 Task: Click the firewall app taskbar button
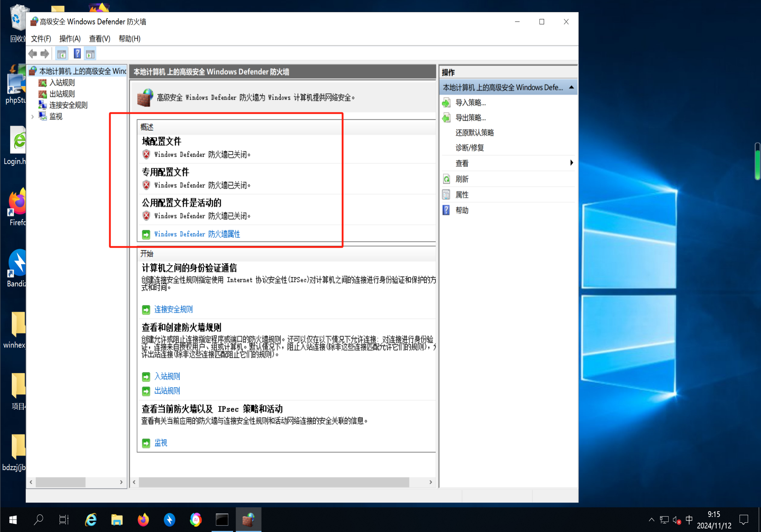tap(248, 519)
